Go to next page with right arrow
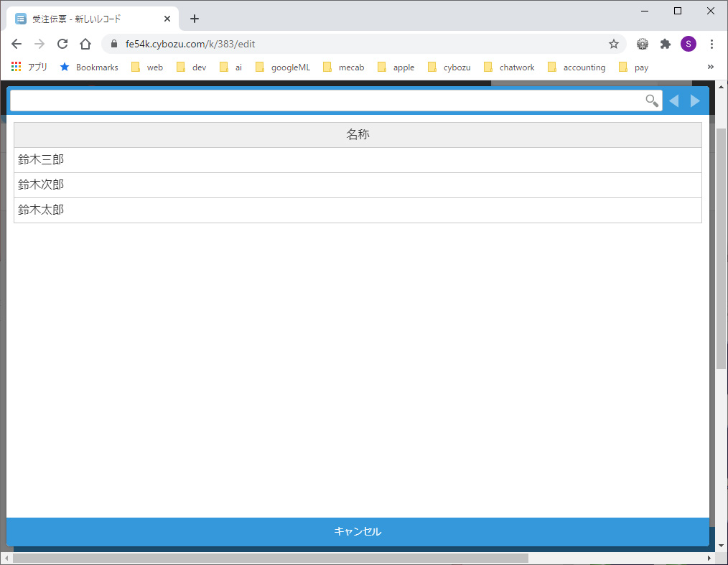728x565 pixels. [695, 101]
